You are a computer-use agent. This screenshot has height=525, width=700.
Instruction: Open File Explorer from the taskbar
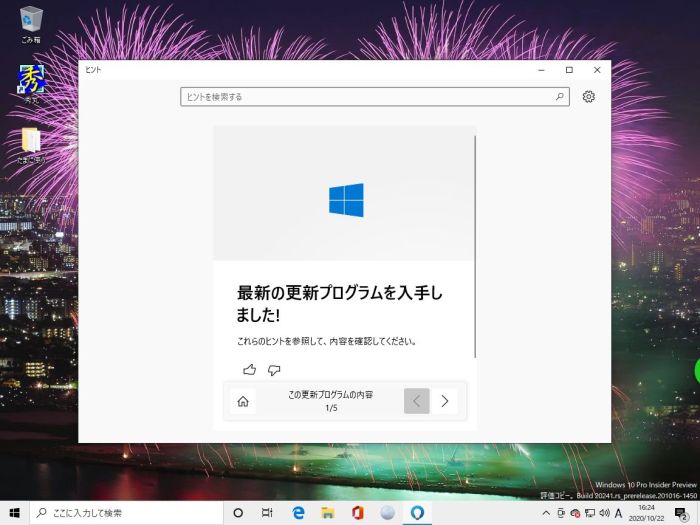click(x=327, y=513)
